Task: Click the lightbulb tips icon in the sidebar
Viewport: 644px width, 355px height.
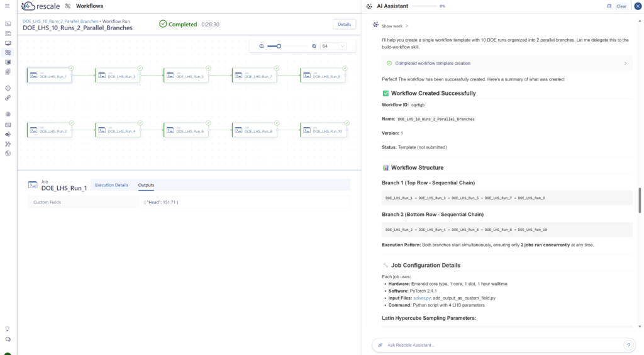Action: click(8, 329)
